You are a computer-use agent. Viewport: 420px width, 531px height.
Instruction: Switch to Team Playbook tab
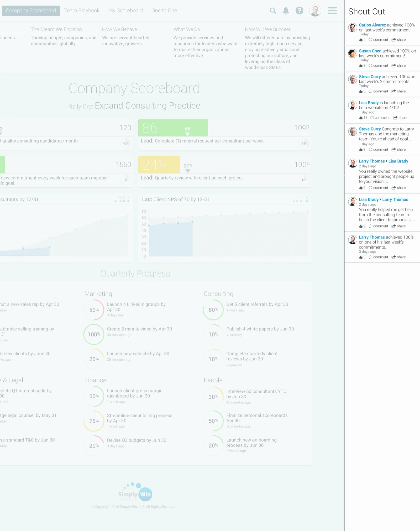(82, 11)
